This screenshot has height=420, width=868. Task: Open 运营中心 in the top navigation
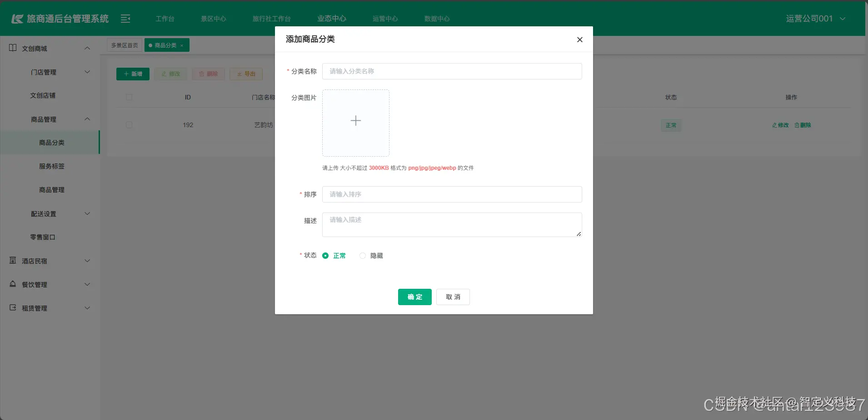point(385,19)
